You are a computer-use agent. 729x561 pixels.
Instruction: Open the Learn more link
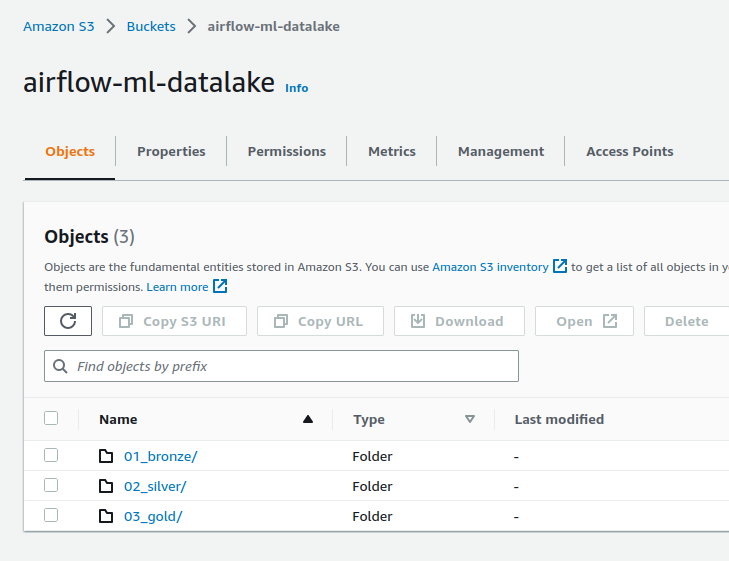(x=177, y=287)
